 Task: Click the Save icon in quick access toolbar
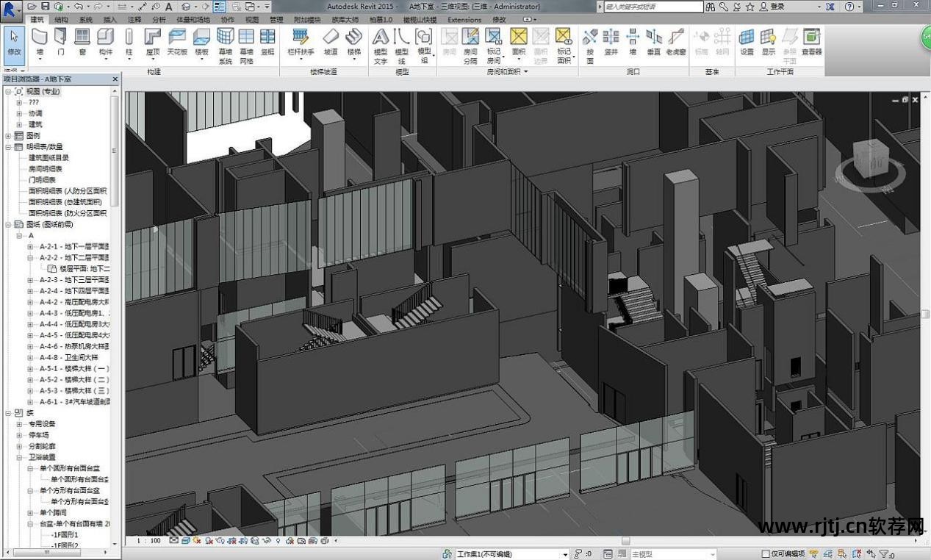point(45,6)
